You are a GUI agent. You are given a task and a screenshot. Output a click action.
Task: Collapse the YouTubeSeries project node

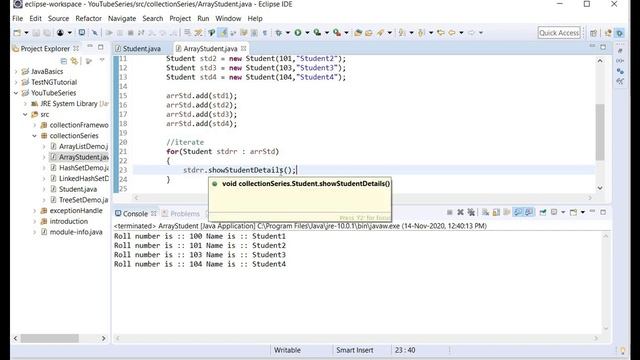16,93
